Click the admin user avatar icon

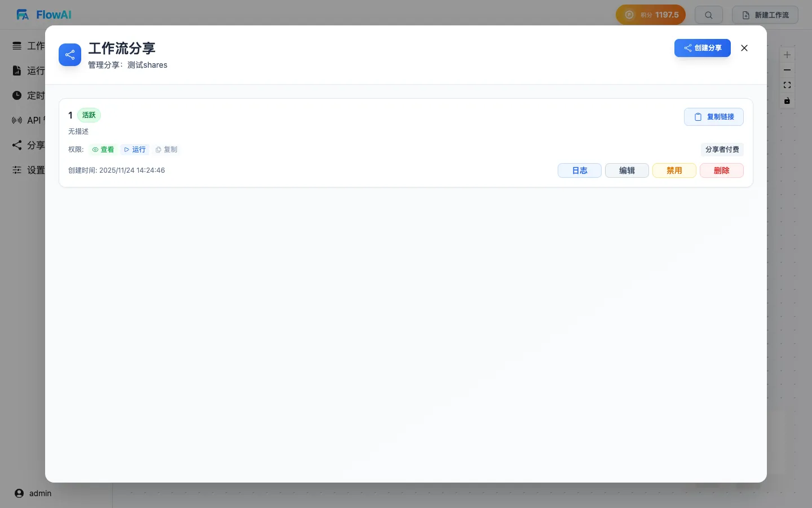(19, 493)
